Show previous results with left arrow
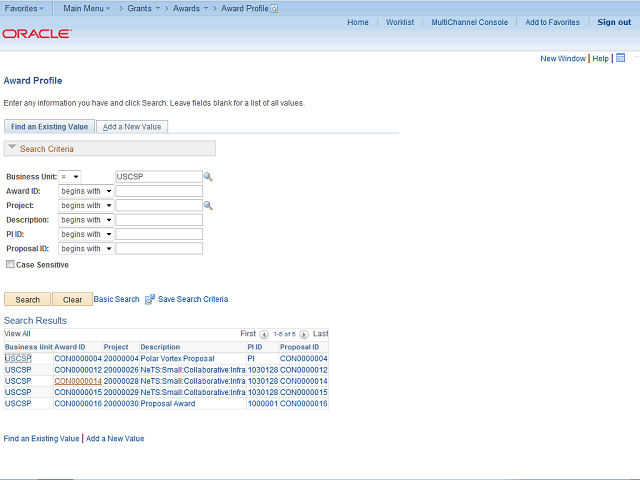Screen dimensions: 640x480 click(x=264, y=335)
